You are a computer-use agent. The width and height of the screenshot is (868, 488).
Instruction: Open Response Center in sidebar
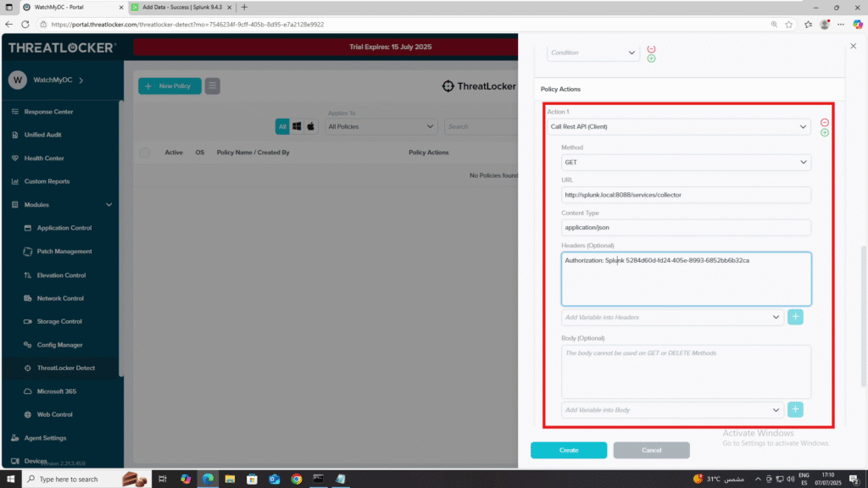tap(48, 112)
